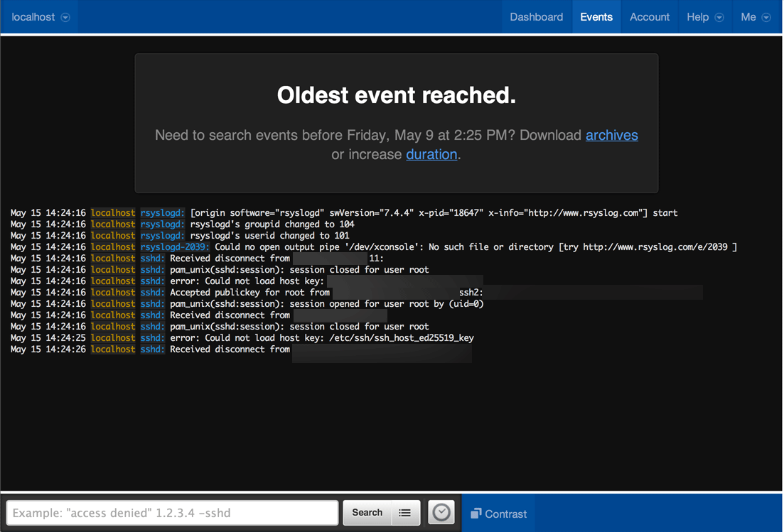The height and width of the screenshot is (532, 784).
Task: Click the 'May 15 14:24:26' timestamp
Action: 48,349
